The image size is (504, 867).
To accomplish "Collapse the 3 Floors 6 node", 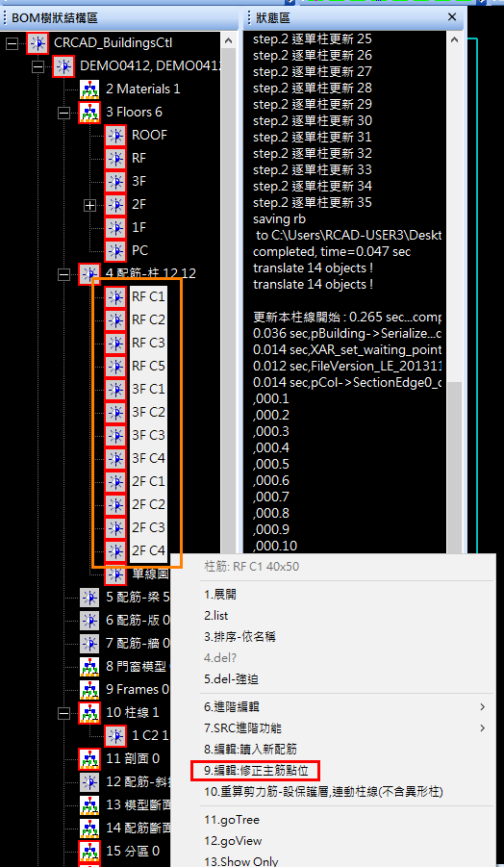I will [64, 113].
